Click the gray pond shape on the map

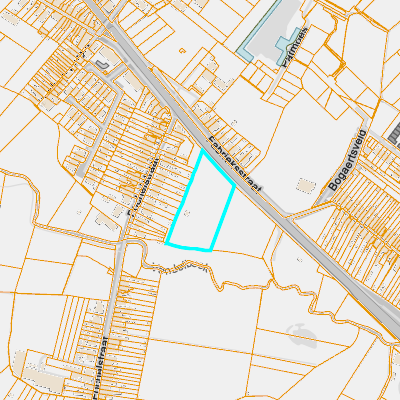pyautogui.click(x=302, y=335)
